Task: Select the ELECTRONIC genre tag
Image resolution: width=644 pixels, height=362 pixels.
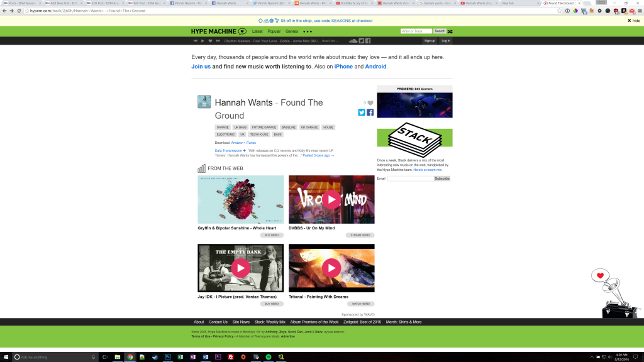Action: [226, 134]
